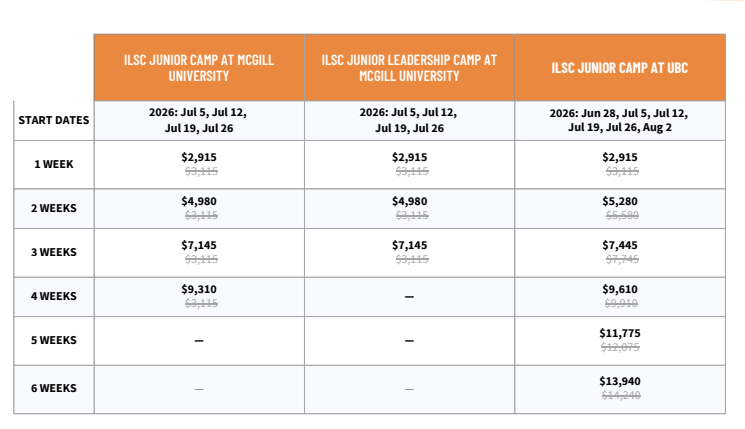The image size is (745, 429).
Task: Click the crossed-out $5,580 original price
Action: point(619,216)
